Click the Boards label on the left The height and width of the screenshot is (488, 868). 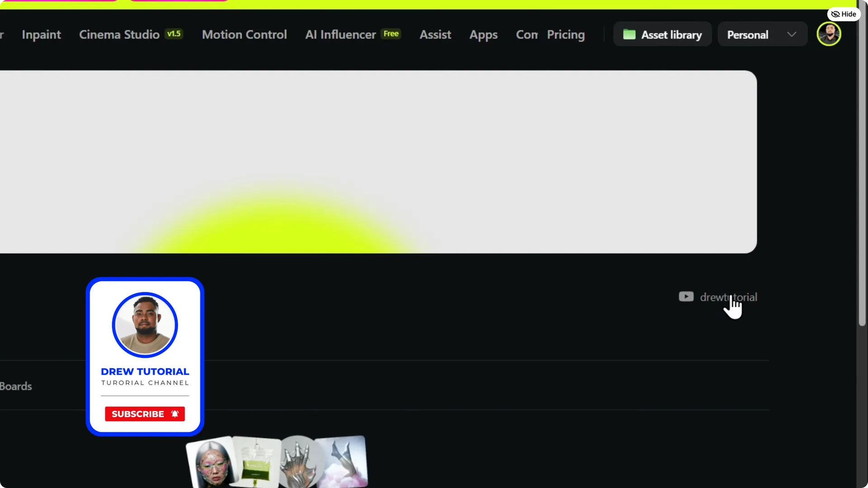[15, 386]
